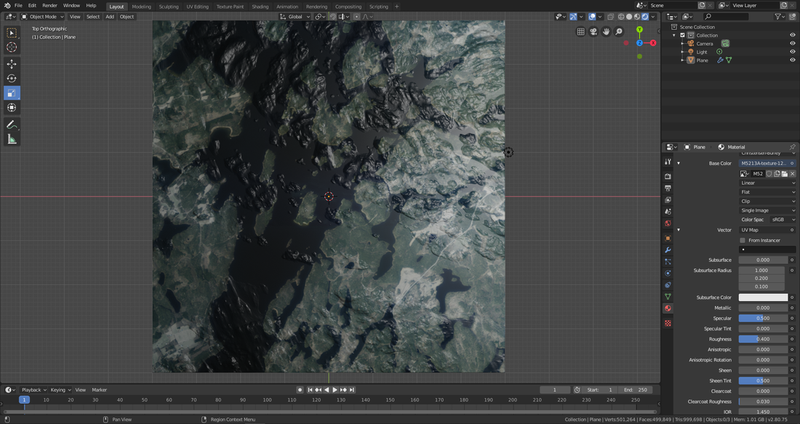Viewport: 800px width, 424px height.
Task: Enable the From Instancer checkbox
Action: tap(742, 240)
